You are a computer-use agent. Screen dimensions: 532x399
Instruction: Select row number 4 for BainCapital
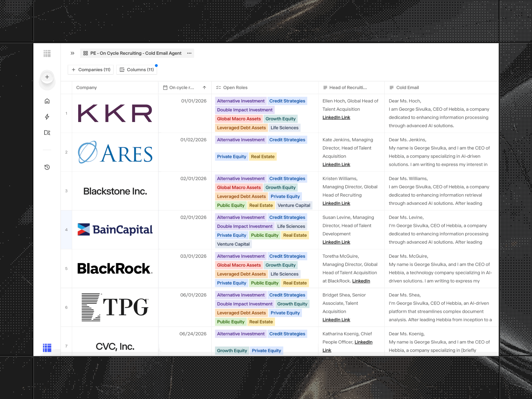(x=66, y=230)
